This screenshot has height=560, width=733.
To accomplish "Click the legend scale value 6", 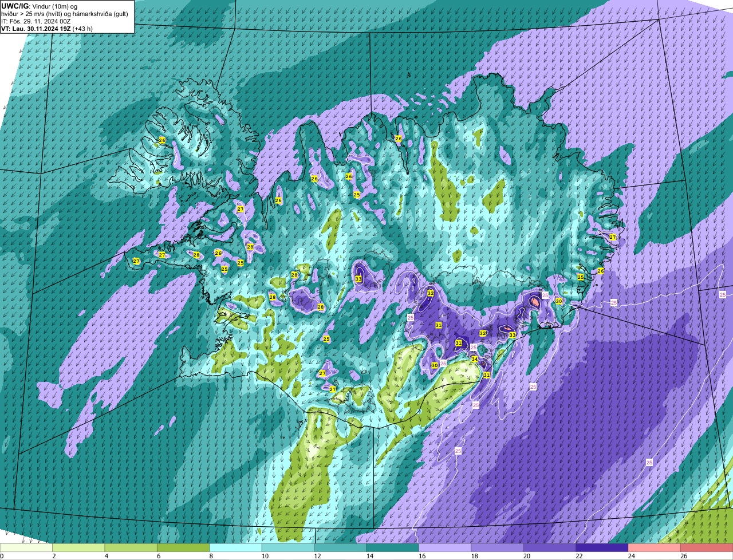I will pyautogui.click(x=159, y=556).
